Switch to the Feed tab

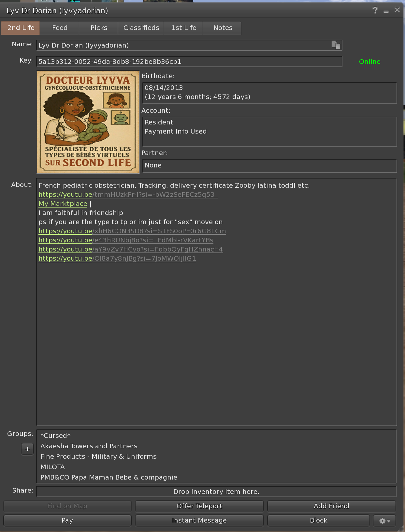tap(60, 28)
